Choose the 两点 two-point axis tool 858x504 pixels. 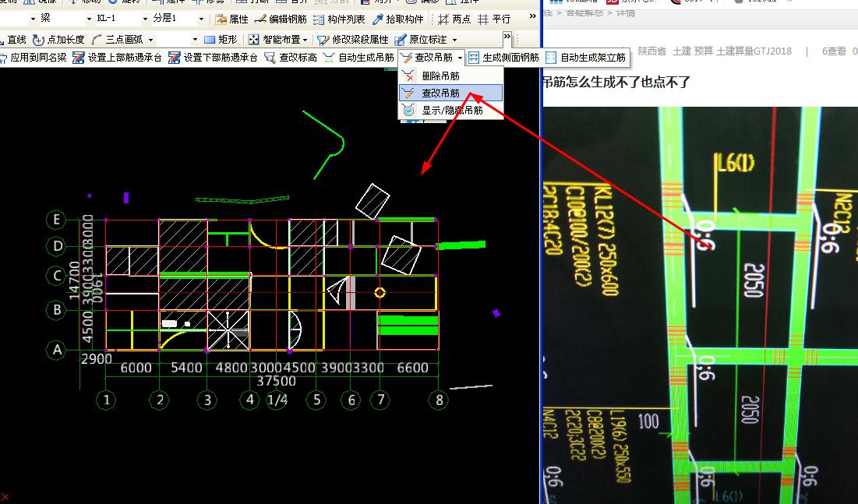[x=454, y=19]
